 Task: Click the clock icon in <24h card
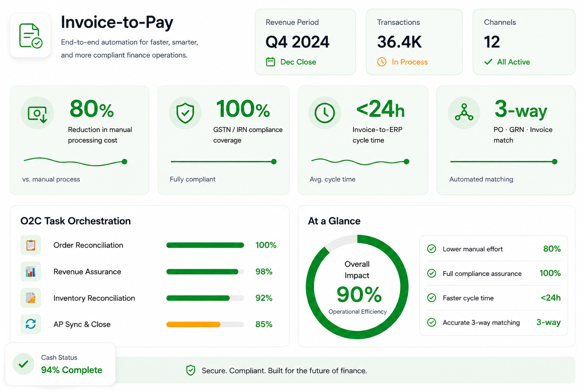coord(325,113)
